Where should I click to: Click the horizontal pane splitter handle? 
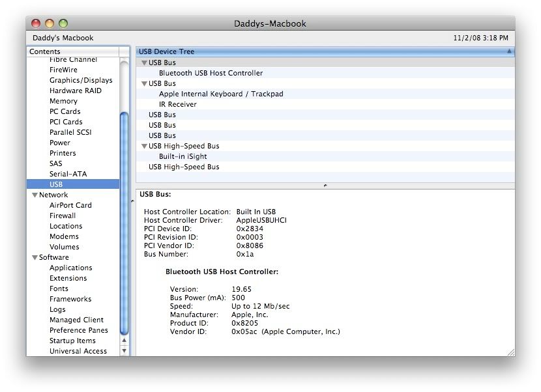pyautogui.click(x=325, y=186)
